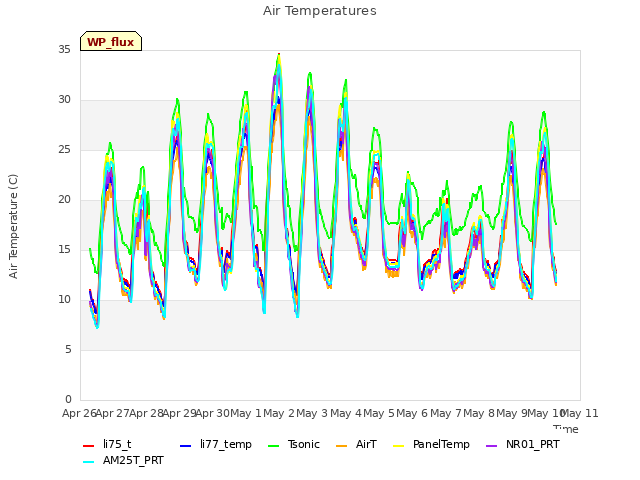Screen dimensions: 640x480
Task: Click the Air Temperatures chart title
Action: (320, 11)
